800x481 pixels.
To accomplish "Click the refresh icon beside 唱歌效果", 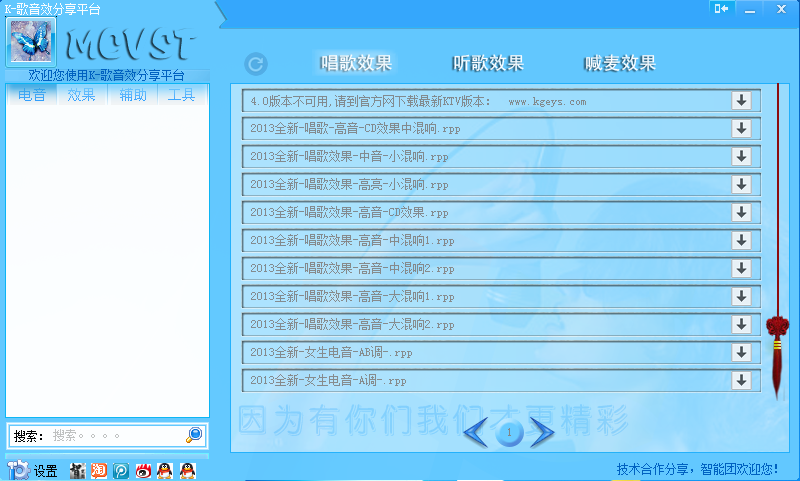I will pyautogui.click(x=256, y=64).
